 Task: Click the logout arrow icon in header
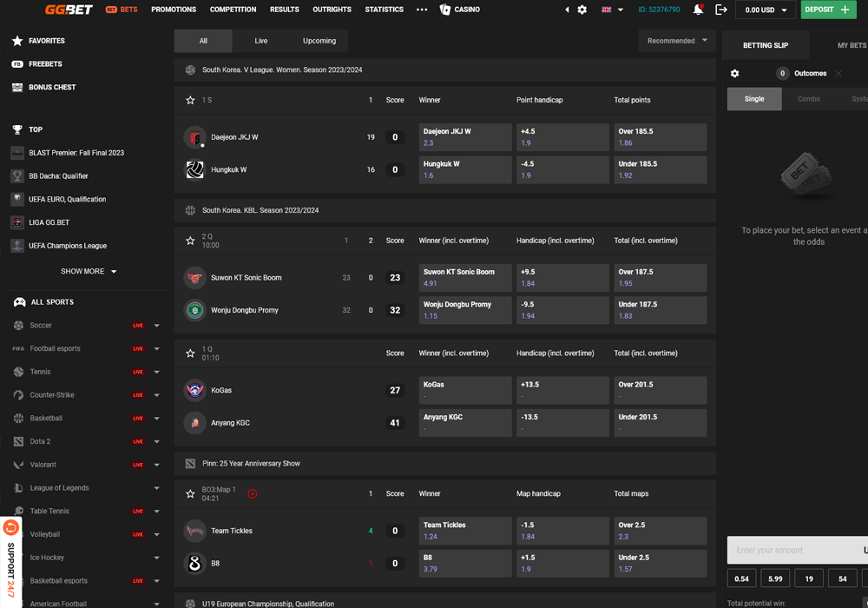(x=721, y=10)
